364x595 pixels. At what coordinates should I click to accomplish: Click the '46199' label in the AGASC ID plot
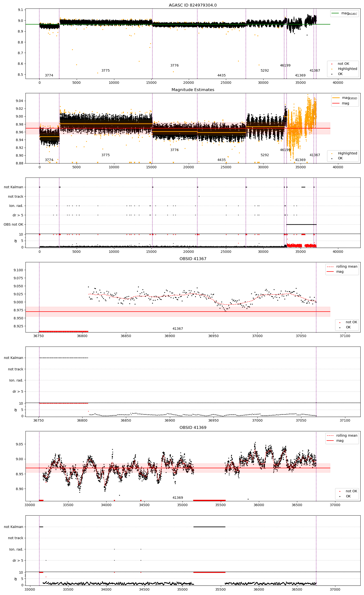[285, 65]
